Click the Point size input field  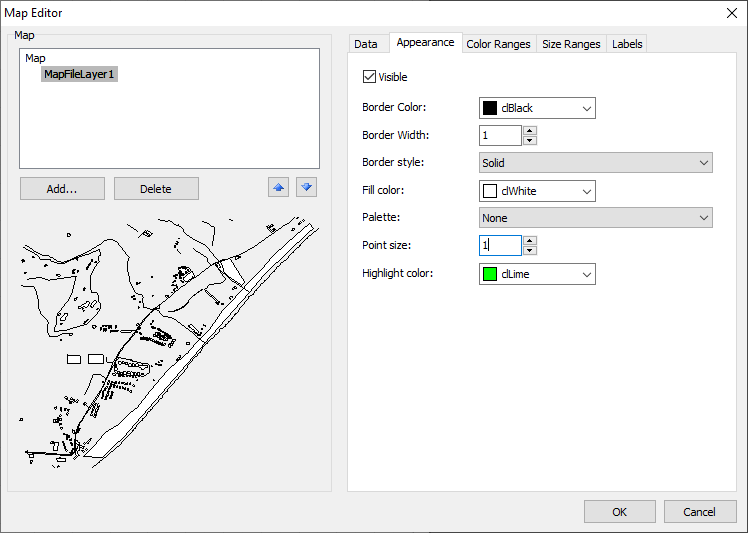tap(500, 245)
